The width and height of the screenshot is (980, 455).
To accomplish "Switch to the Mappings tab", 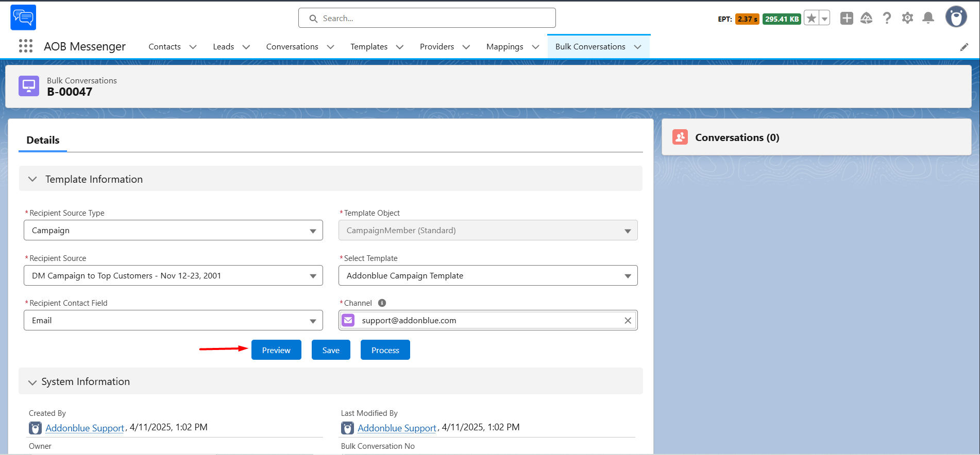I will click(x=504, y=47).
